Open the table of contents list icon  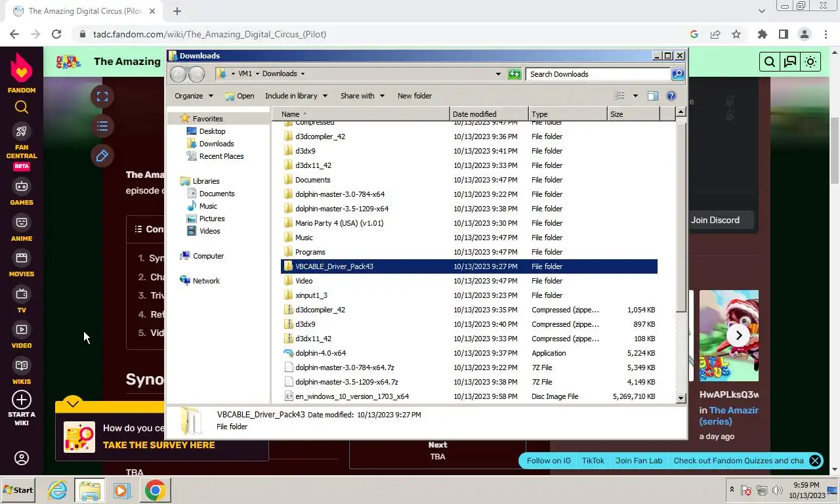click(x=102, y=126)
